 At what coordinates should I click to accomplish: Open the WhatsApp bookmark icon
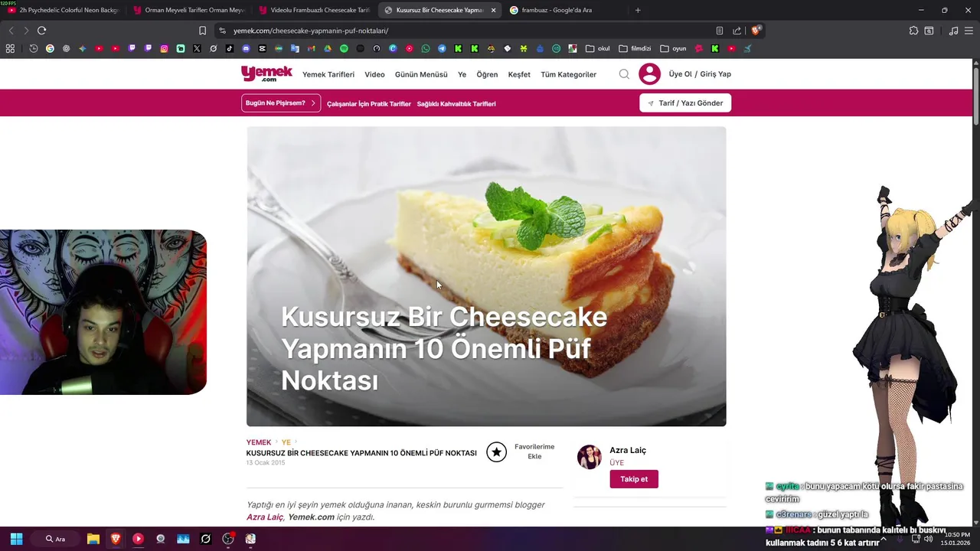click(426, 48)
